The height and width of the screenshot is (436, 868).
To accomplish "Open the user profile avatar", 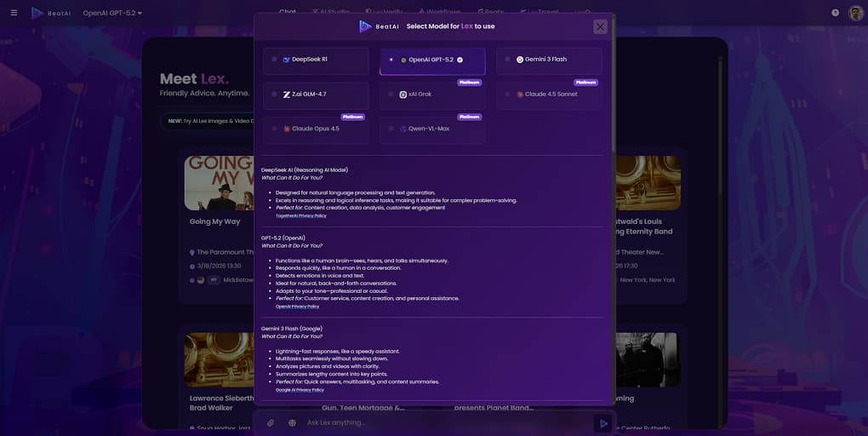I will pos(855,13).
